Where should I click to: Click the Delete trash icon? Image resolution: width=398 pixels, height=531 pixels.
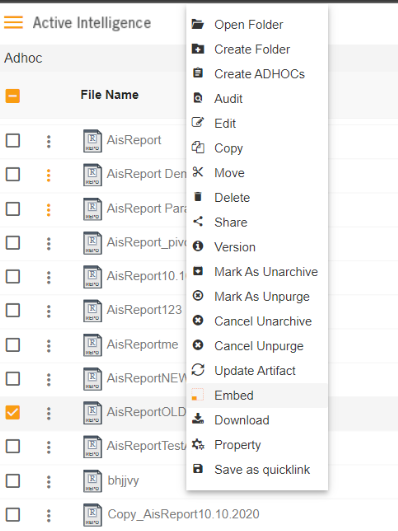tap(198, 197)
